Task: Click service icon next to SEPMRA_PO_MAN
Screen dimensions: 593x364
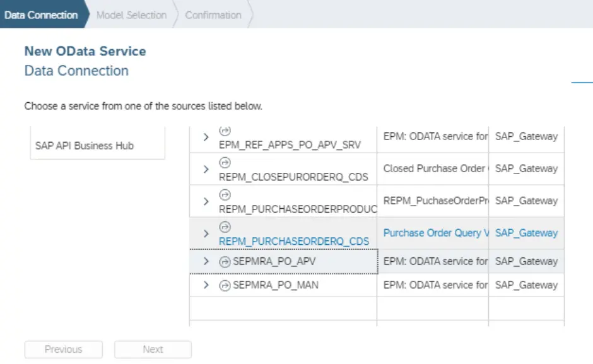Action: coord(225,286)
